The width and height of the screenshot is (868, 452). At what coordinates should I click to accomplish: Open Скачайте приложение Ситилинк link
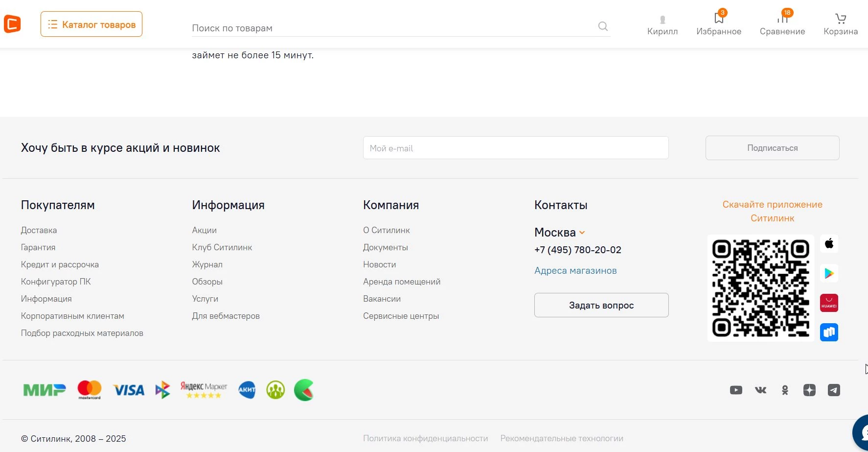[772, 211]
